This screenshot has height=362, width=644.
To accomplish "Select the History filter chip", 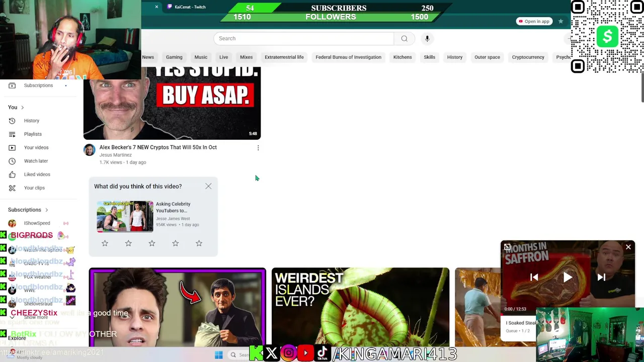I will 455,57.
